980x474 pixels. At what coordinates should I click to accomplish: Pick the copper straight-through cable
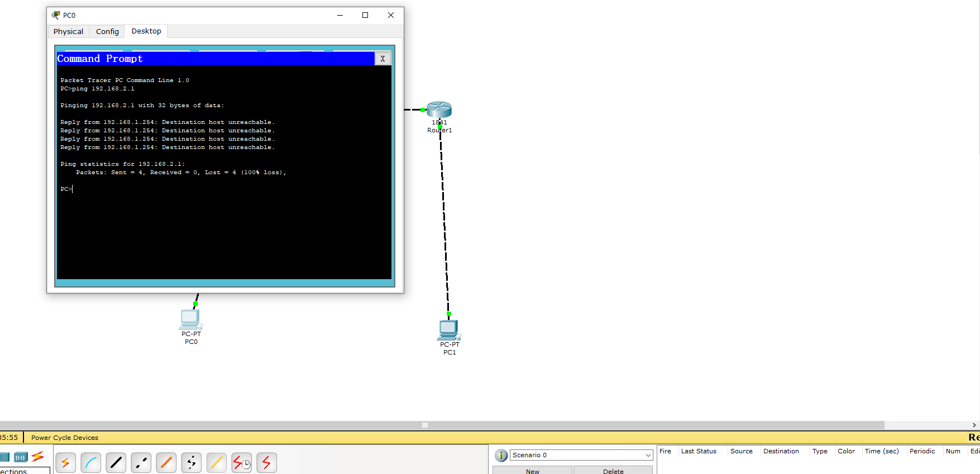pyautogui.click(x=116, y=462)
